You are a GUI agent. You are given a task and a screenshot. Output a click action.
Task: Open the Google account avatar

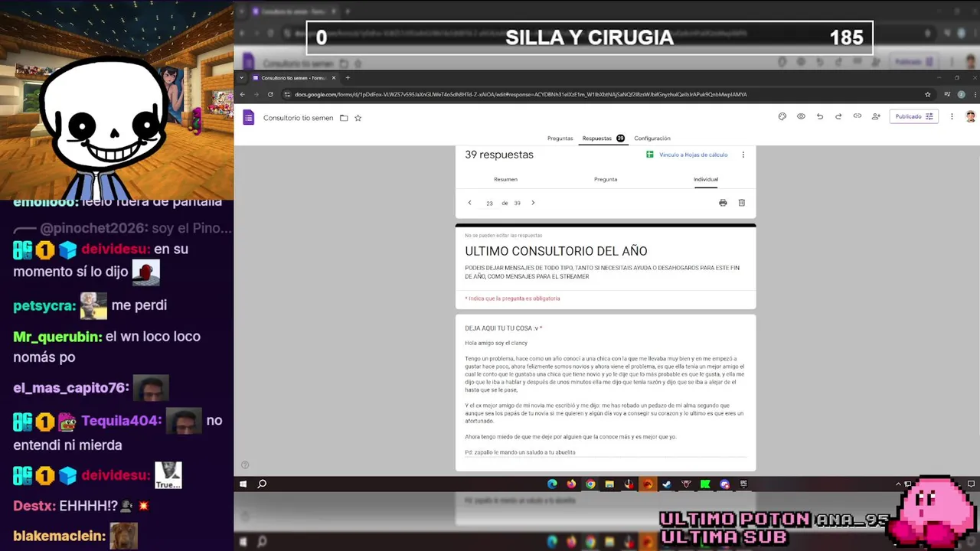click(970, 116)
